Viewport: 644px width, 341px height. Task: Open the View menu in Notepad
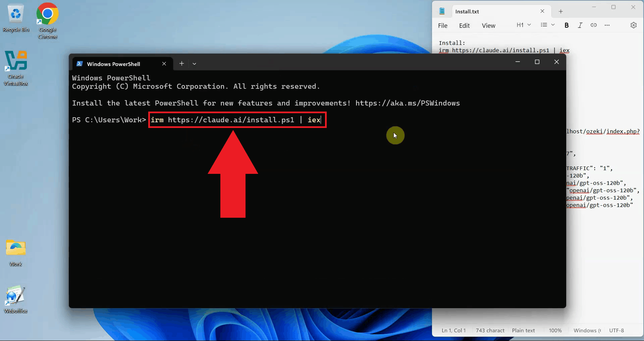[488, 26]
